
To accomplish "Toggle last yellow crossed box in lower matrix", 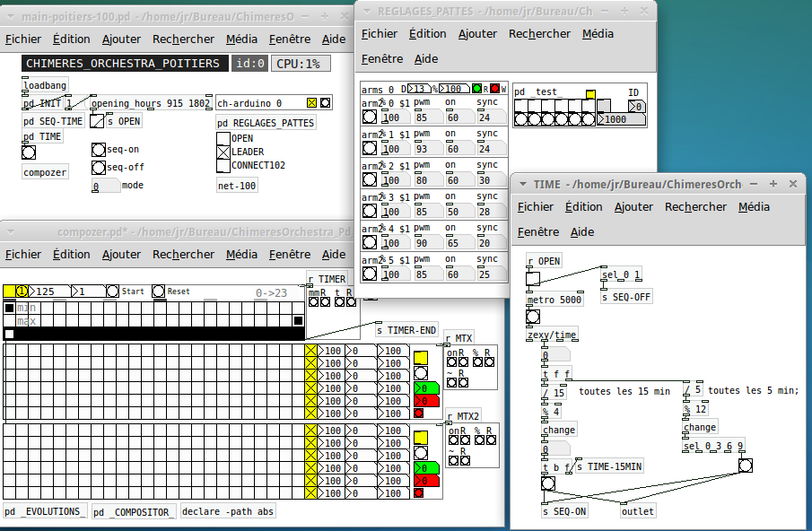I will coord(310,493).
